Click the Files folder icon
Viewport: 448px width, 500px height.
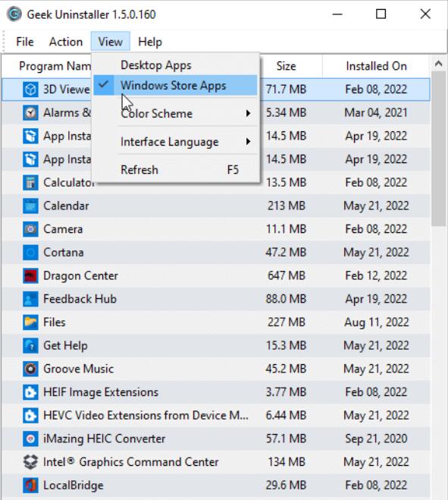[30, 322]
